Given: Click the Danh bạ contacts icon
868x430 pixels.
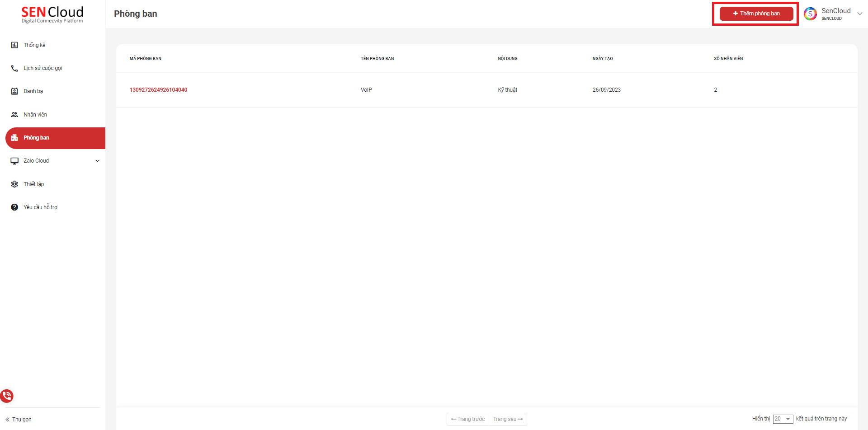Looking at the screenshot, I should tap(14, 91).
